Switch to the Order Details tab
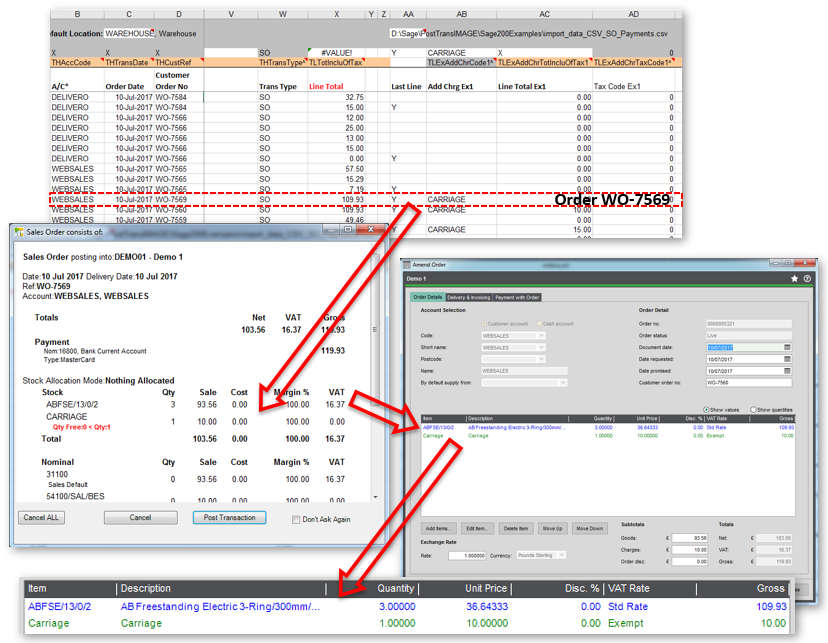Image resolution: width=828 pixels, height=643 pixels. pyautogui.click(x=427, y=297)
